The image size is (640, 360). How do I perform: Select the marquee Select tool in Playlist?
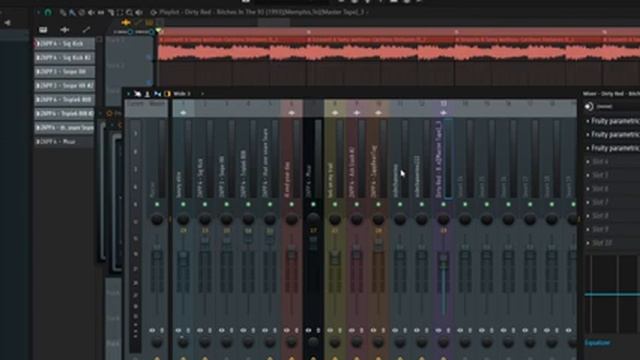(120, 13)
